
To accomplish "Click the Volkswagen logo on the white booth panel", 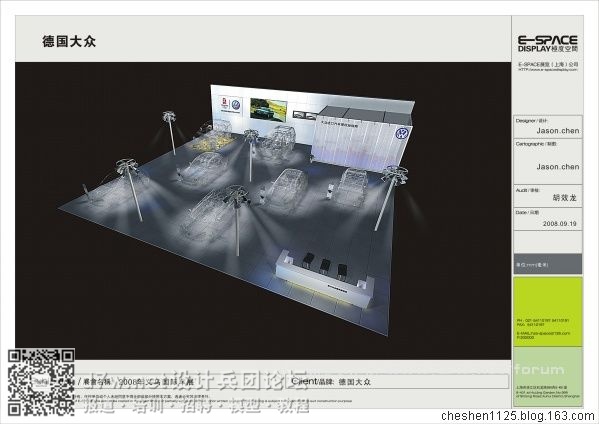I will pyautogui.click(x=402, y=134).
